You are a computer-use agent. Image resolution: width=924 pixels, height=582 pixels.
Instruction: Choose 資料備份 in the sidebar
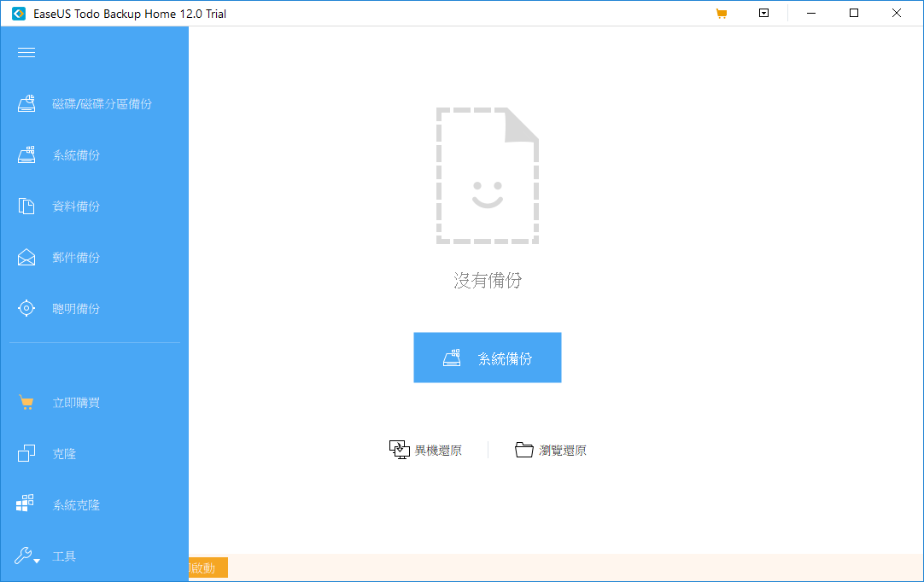(76, 207)
